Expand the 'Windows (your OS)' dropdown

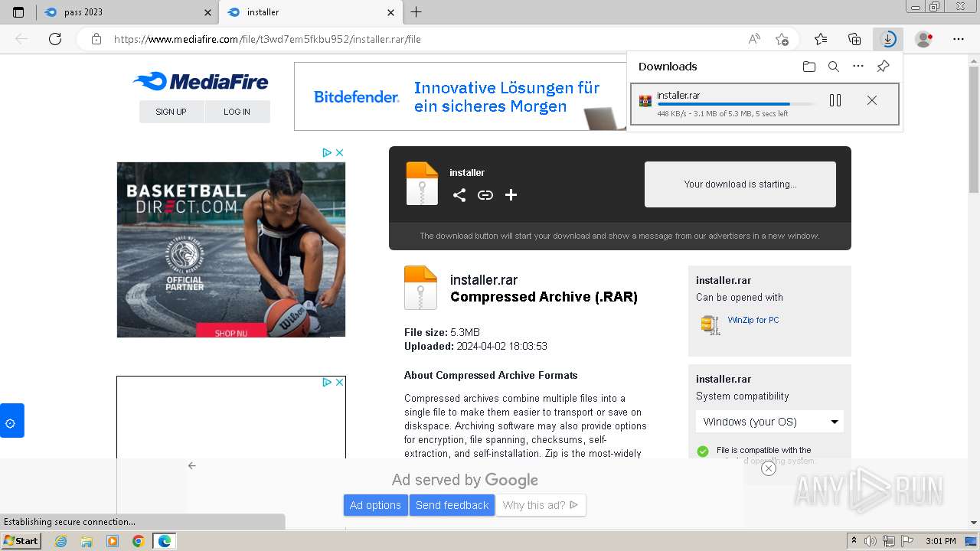tap(769, 422)
